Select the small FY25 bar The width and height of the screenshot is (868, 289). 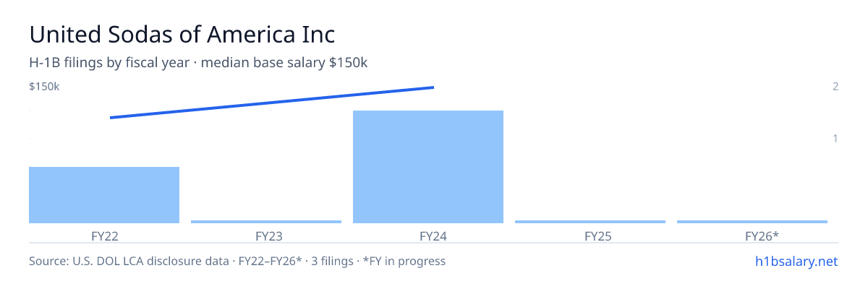click(590, 222)
